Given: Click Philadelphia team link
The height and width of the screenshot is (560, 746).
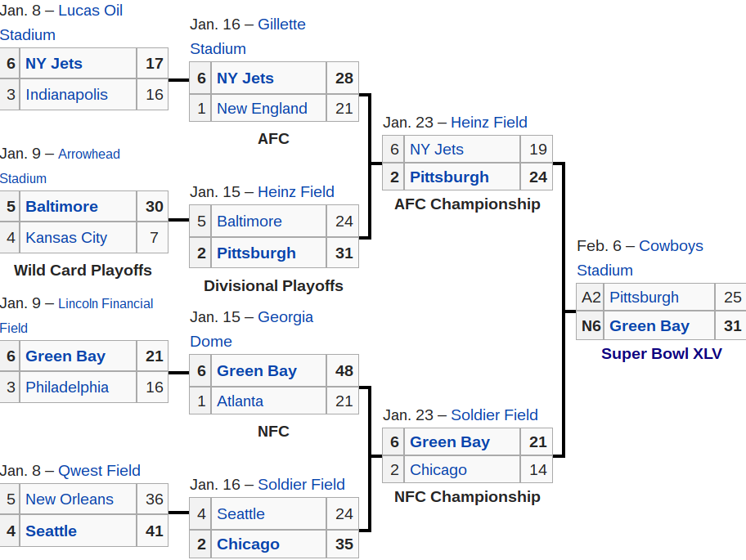Looking at the screenshot, I should [67, 387].
